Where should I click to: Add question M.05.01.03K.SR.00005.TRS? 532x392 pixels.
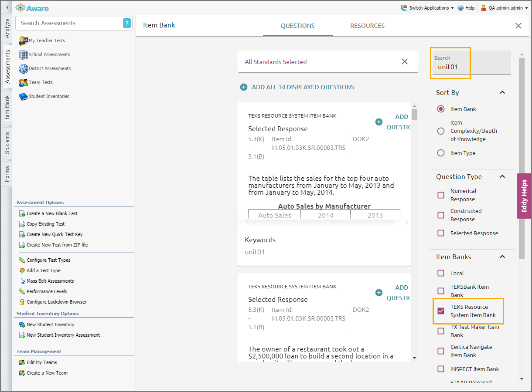point(393,293)
